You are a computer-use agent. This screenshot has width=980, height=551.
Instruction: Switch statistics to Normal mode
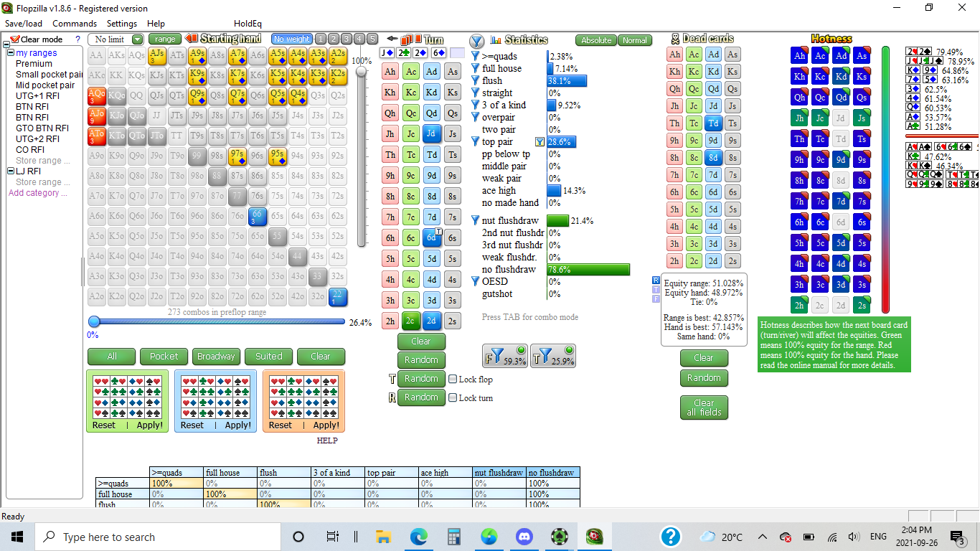[634, 40]
